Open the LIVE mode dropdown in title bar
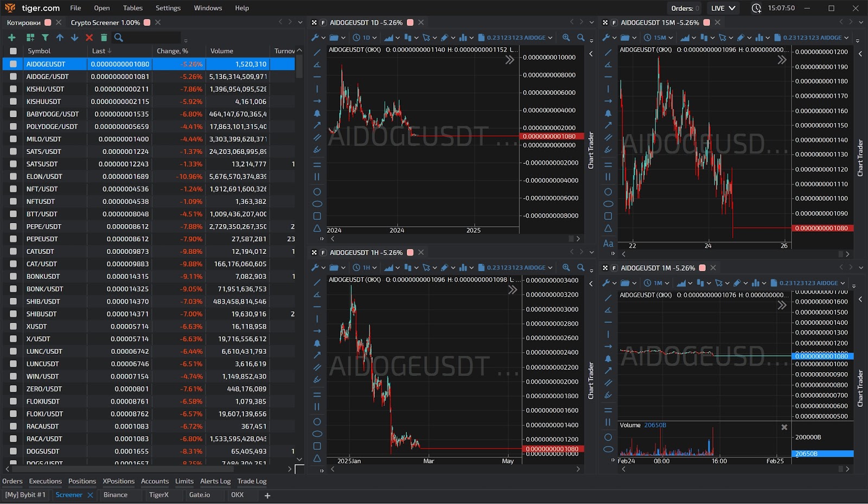Screen dimensions: 868x504 coord(723,8)
